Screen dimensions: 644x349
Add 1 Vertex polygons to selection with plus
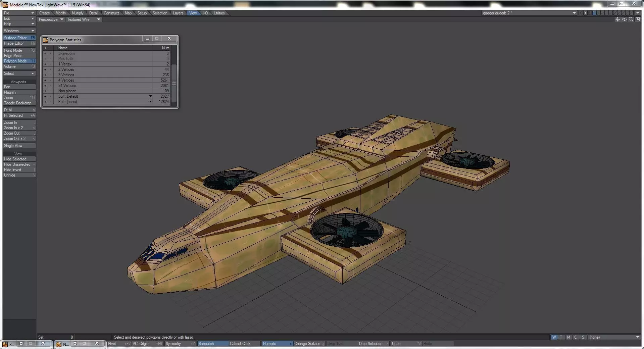pos(45,64)
